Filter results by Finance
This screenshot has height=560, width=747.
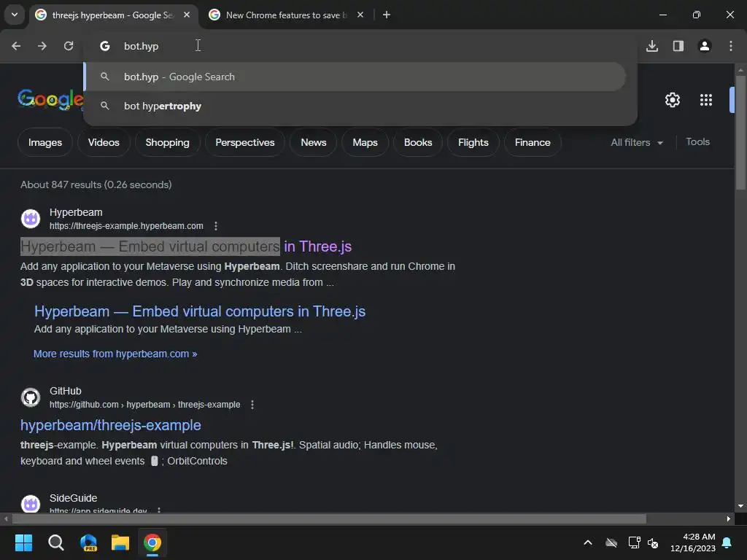coord(533,142)
